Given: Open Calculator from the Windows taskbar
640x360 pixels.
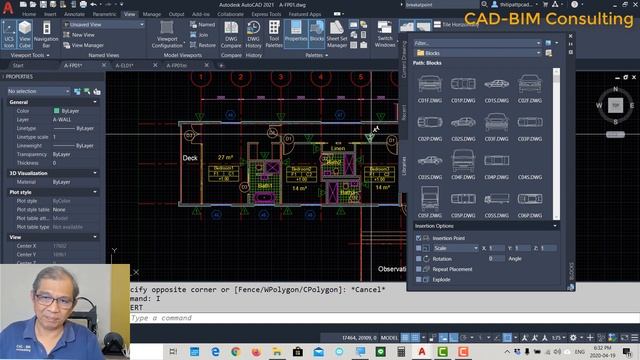Looking at the screenshot, I should pos(401,351).
